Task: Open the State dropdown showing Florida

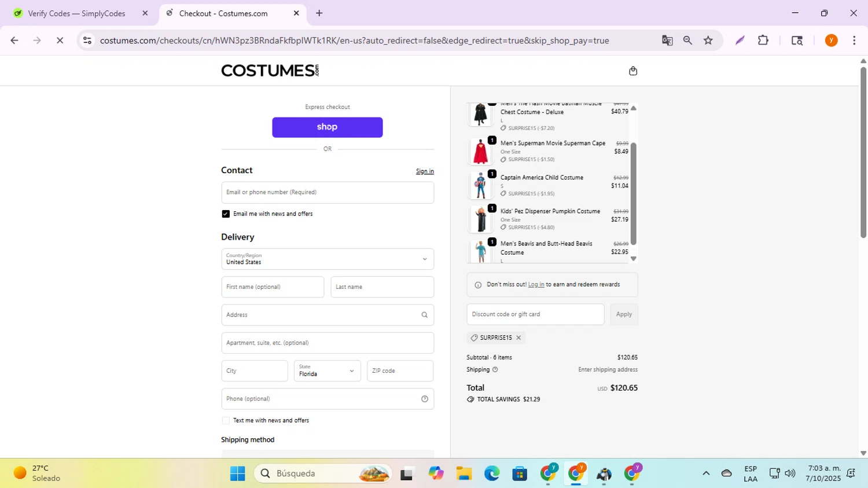Action: (328, 371)
